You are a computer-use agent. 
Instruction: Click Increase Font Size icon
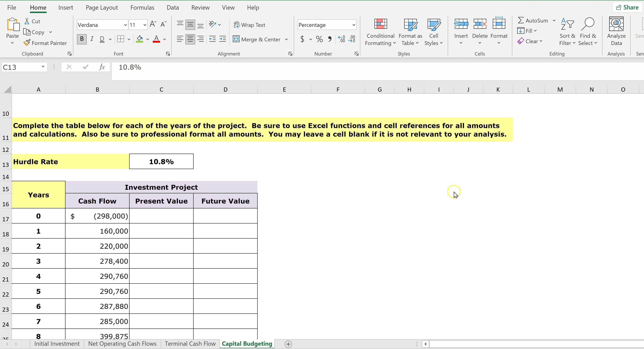[153, 24]
